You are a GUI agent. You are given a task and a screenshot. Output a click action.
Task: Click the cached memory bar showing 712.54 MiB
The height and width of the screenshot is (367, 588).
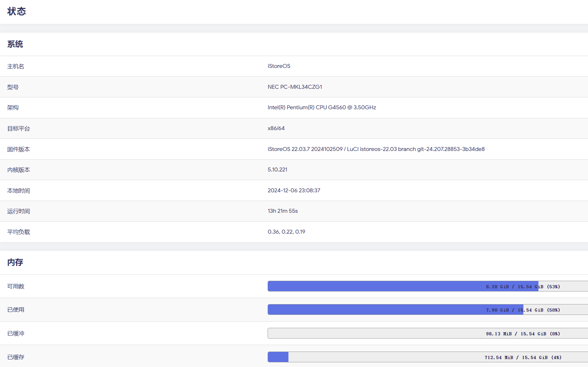pos(428,357)
